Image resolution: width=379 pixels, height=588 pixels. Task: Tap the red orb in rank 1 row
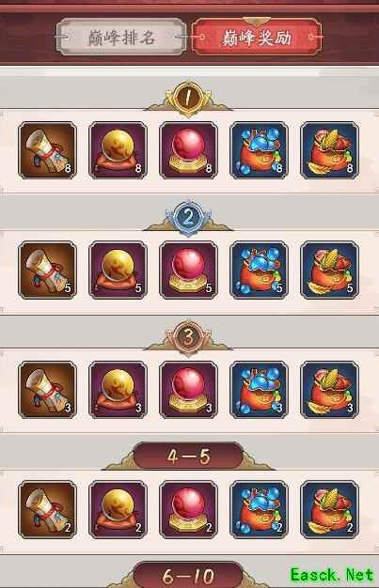(189, 150)
